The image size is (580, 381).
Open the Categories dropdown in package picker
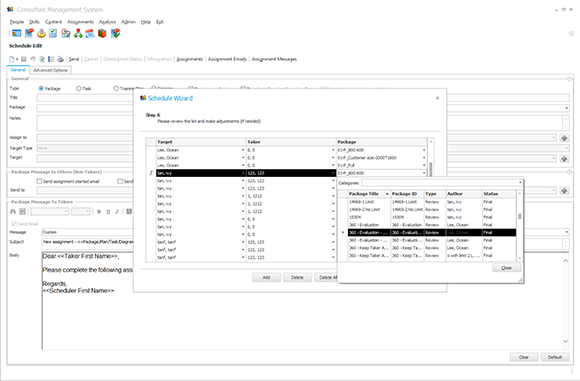[x=520, y=183]
